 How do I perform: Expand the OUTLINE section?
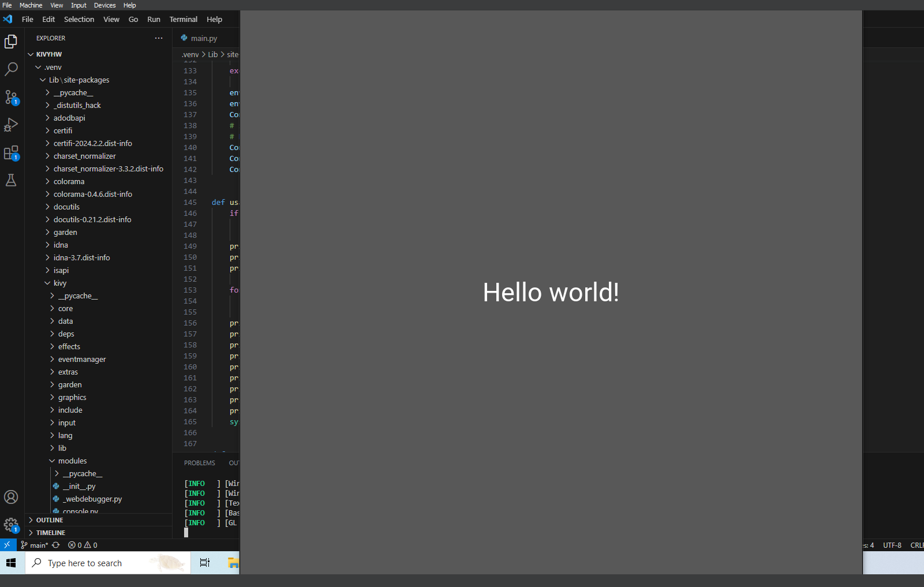50,520
